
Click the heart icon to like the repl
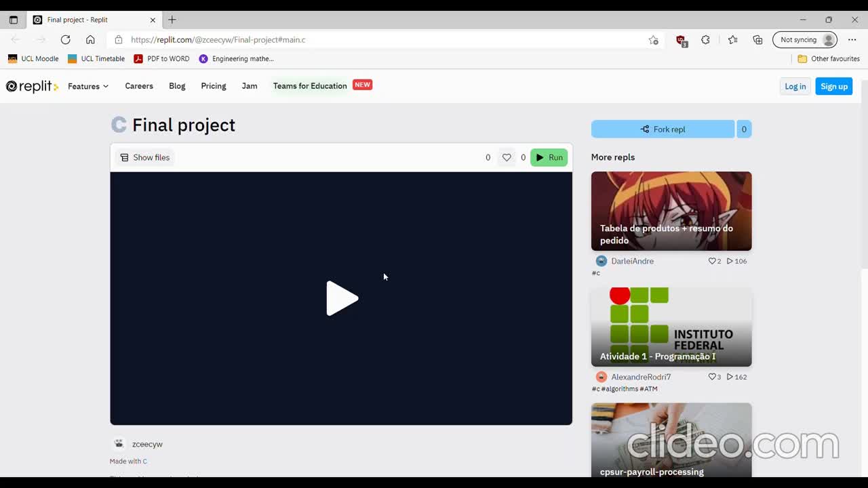(506, 157)
